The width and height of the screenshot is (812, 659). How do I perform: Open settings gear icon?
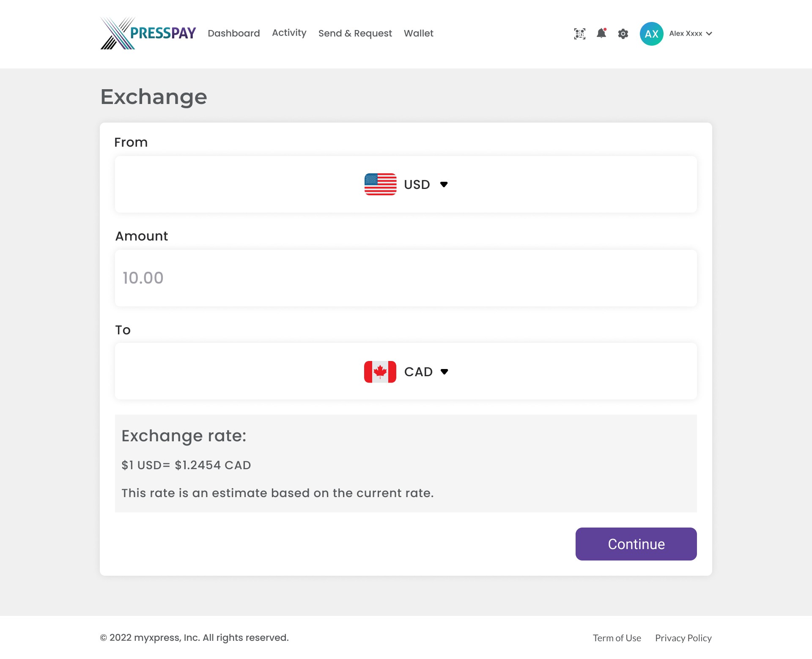(x=623, y=34)
